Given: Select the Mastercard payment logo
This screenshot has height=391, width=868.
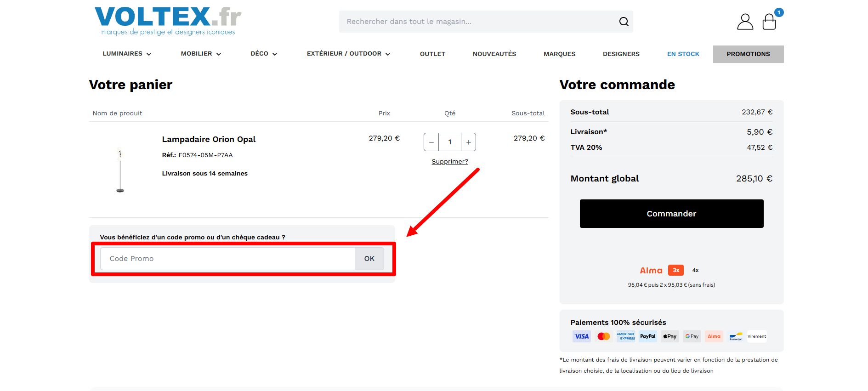Looking at the screenshot, I should coord(604,336).
